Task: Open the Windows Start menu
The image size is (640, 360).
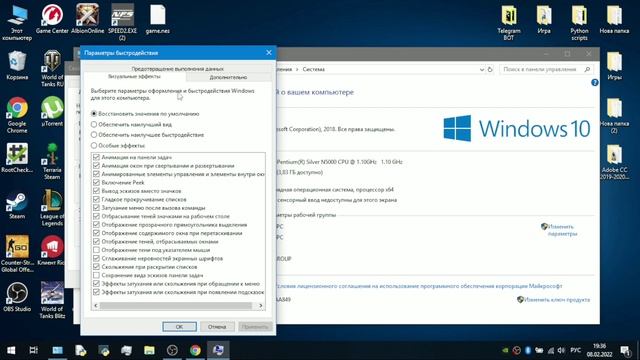Action: (11, 350)
